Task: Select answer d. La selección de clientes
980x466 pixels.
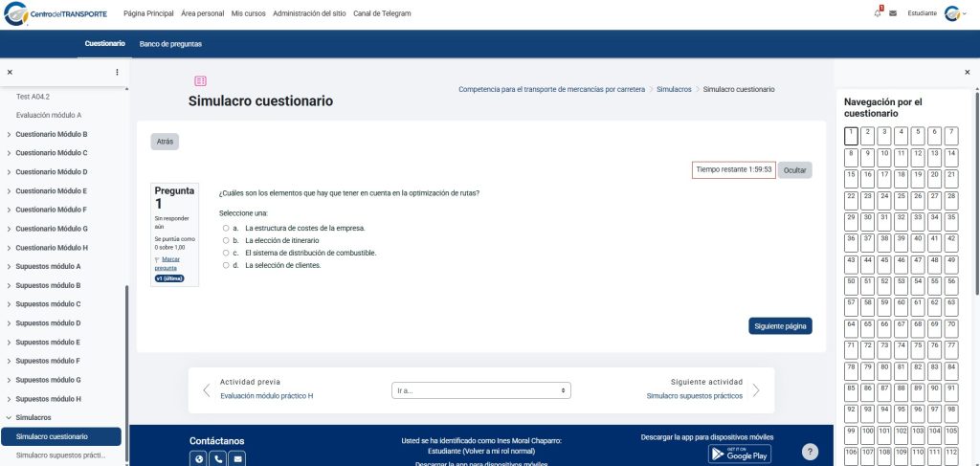Action: pos(226,265)
